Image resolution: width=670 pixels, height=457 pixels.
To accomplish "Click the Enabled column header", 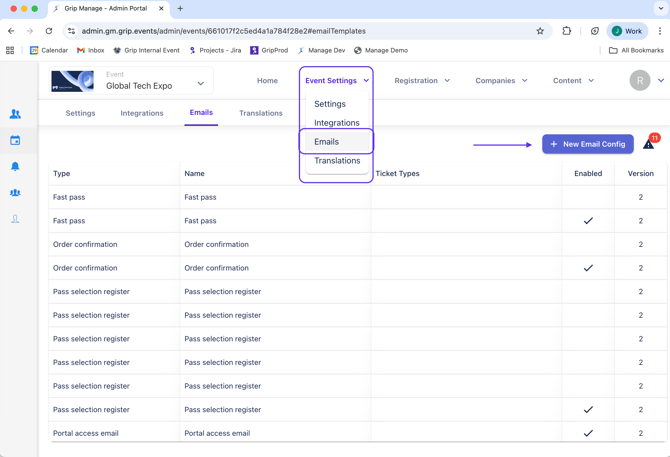I will (x=588, y=173).
